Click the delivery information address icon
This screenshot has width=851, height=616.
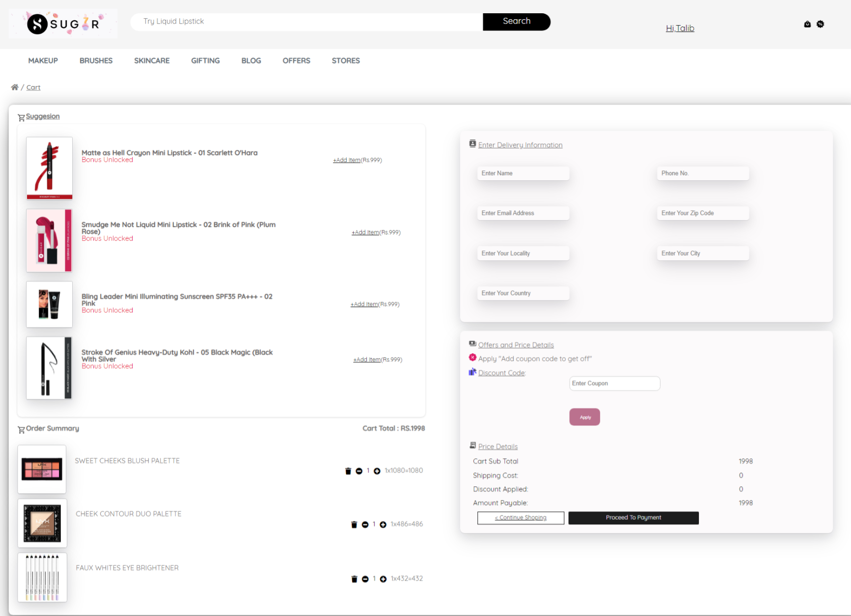tap(472, 143)
